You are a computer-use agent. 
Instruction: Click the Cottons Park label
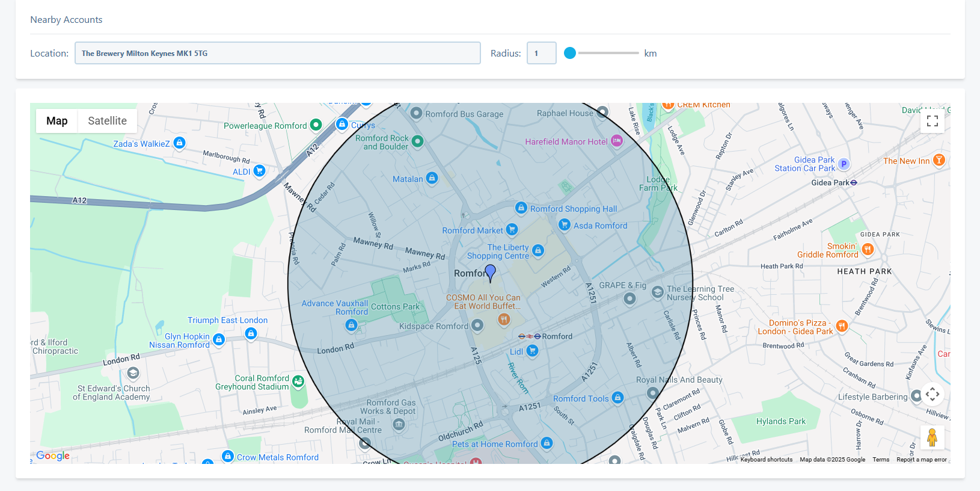pyautogui.click(x=395, y=306)
